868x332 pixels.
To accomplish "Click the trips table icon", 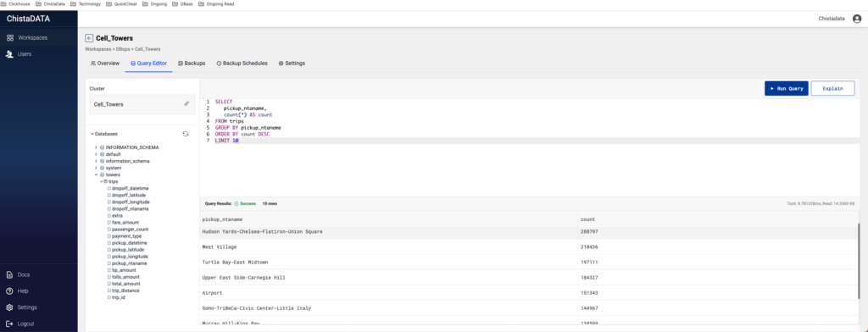I will click(x=106, y=181).
